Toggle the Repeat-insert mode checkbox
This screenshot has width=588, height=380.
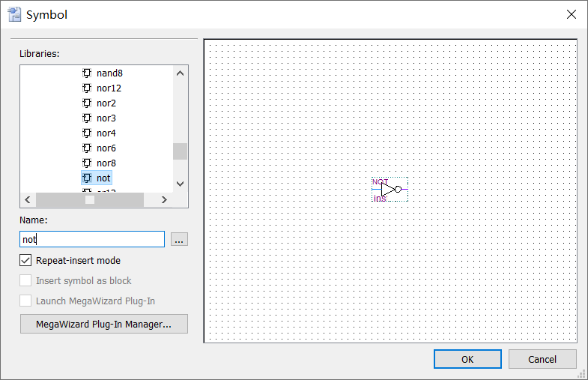[25, 260]
